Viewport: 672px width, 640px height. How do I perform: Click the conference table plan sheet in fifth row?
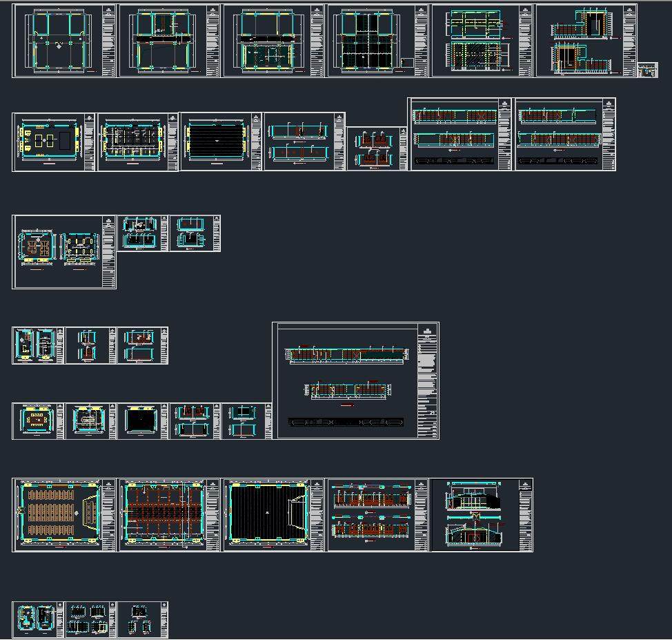coord(39,421)
